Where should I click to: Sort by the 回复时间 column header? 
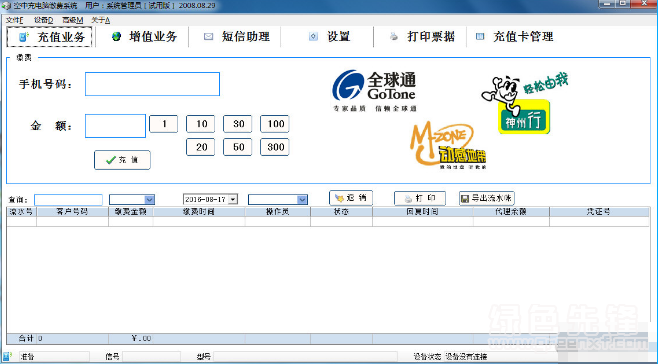tap(423, 212)
